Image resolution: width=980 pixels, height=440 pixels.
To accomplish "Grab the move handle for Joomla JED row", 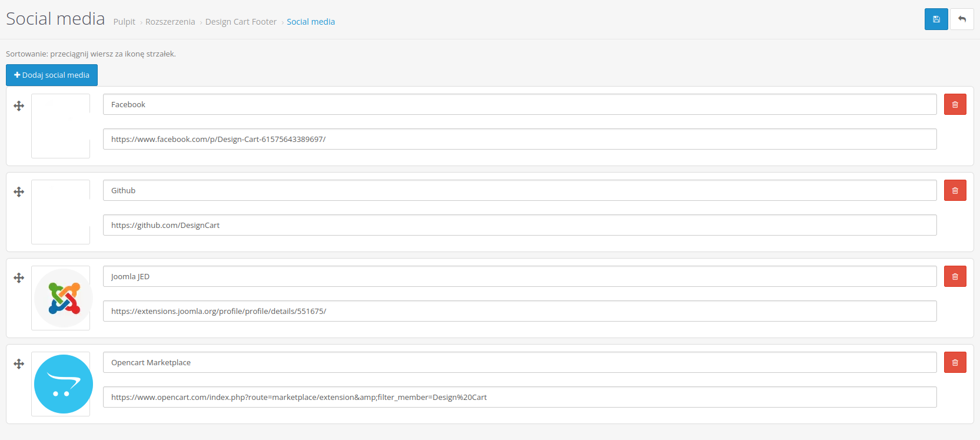I will (x=19, y=278).
